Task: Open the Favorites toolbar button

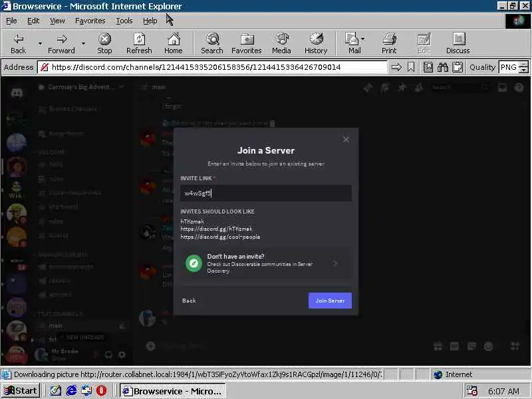Action: [247, 43]
